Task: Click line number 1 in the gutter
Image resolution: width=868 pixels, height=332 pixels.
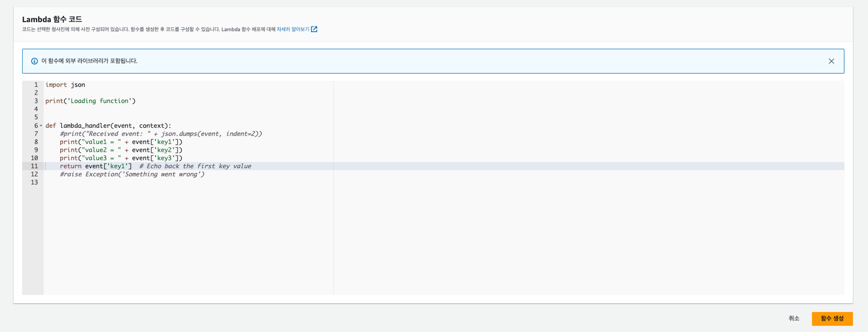Action: pyautogui.click(x=36, y=85)
